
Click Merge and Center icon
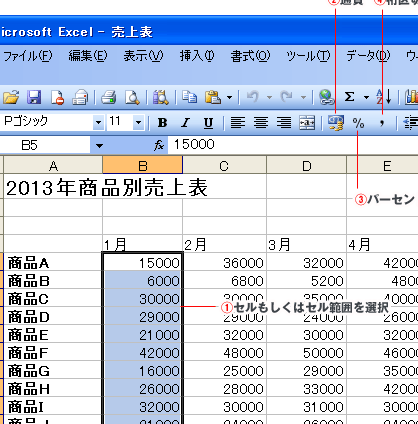click(307, 123)
